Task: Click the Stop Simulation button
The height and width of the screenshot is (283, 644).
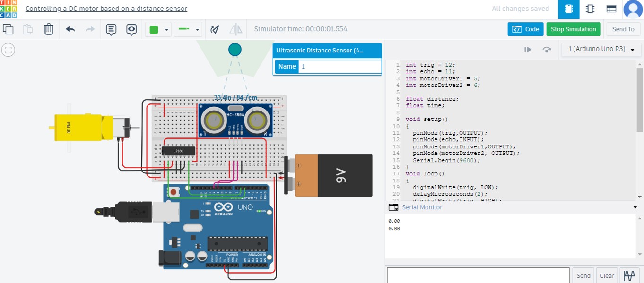Action: pos(573,29)
